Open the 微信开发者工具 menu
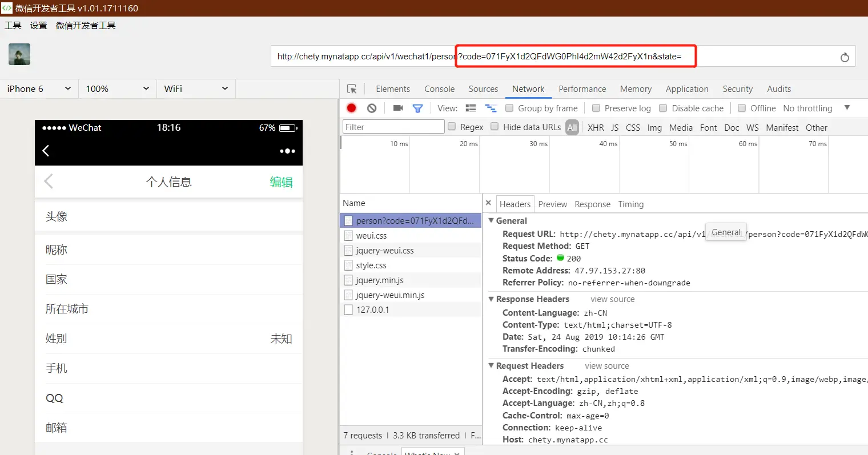The image size is (868, 455). pyautogui.click(x=86, y=25)
